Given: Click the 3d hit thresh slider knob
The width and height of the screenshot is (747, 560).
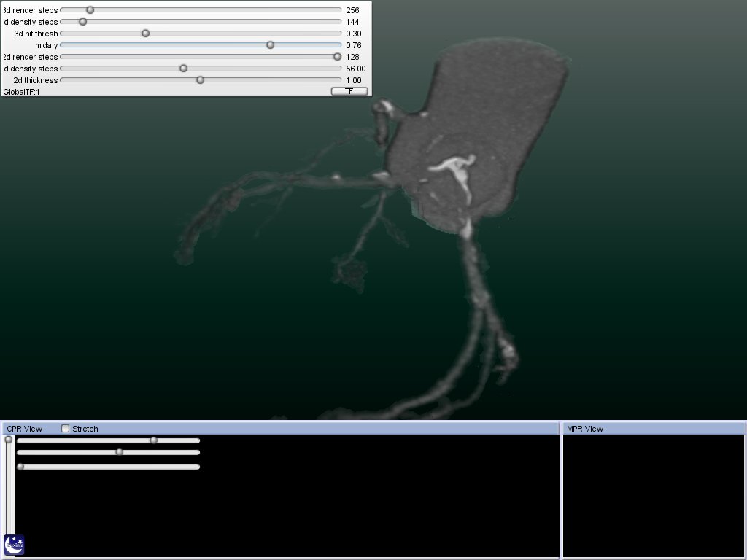Looking at the screenshot, I should [145, 34].
